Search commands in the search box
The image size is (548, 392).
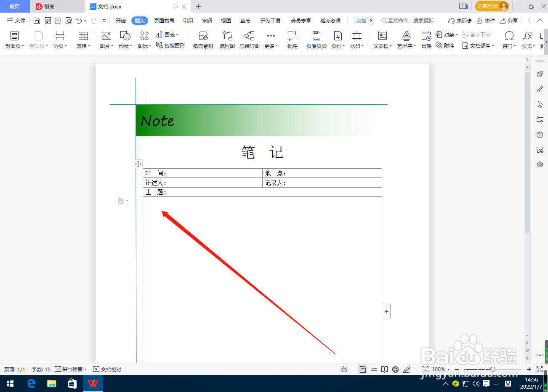coord(407,21)
